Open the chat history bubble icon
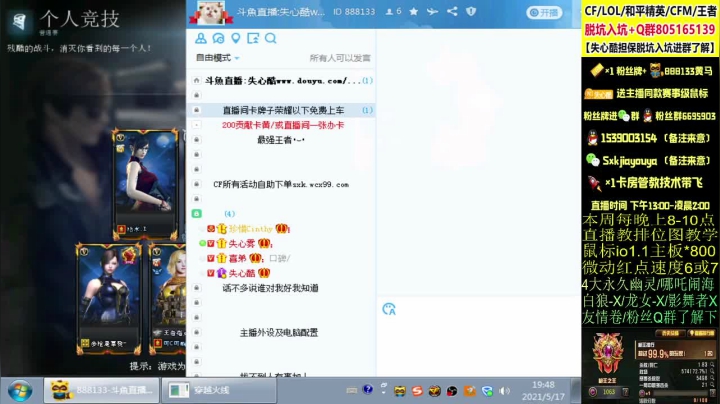This screenshot has width=720, height=404. pyautogui.click(x=218, y=38)
